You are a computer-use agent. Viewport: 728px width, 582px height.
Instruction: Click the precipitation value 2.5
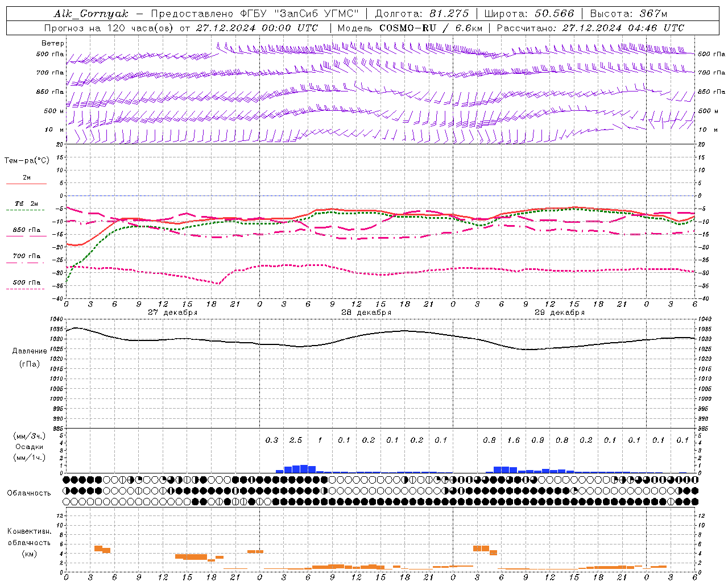tap(296, 440)
